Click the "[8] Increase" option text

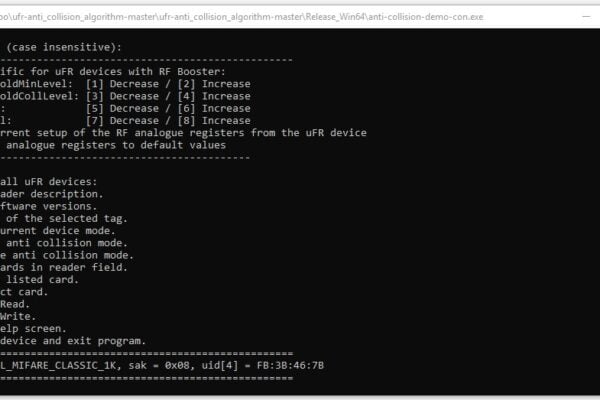tap(214, 121)
